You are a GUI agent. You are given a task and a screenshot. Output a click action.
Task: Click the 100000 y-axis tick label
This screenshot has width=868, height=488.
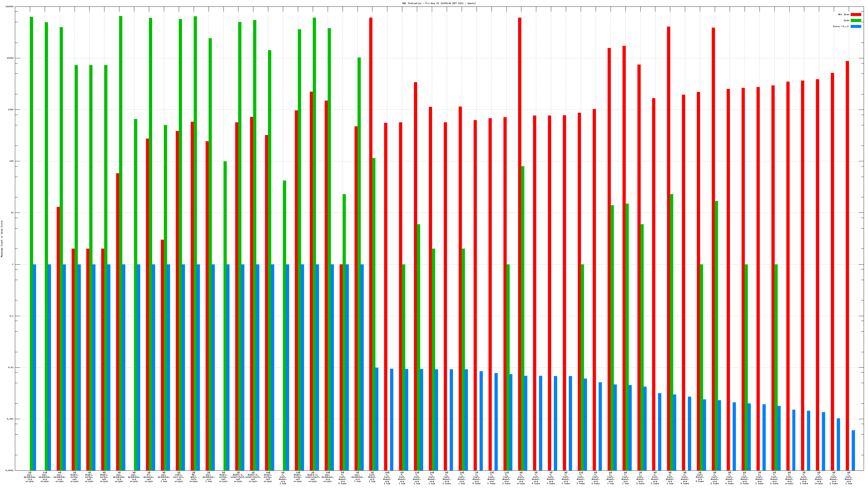point(10,7)
